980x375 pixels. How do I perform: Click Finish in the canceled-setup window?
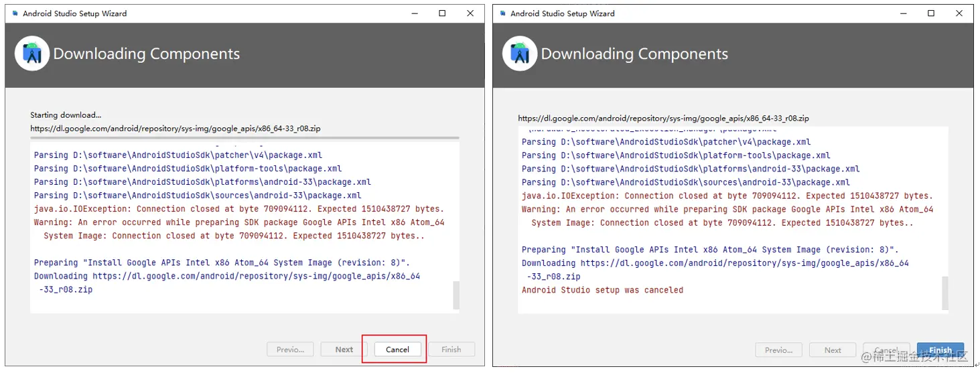coord(940,350)
